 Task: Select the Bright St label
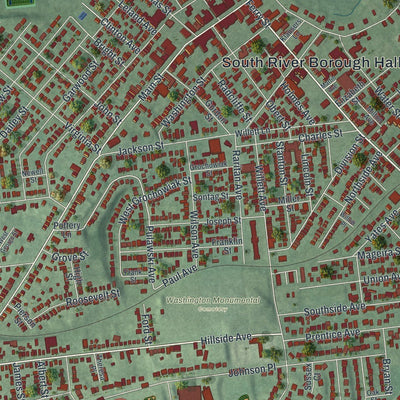108,52
